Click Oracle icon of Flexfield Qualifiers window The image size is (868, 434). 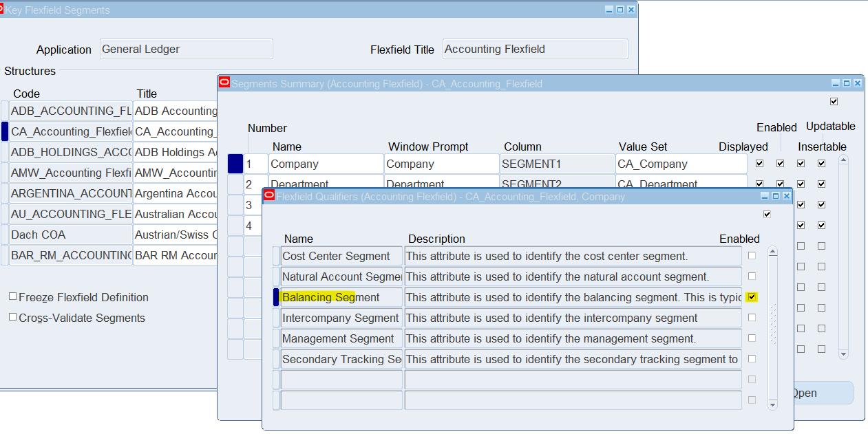click(x=269, y=195)
